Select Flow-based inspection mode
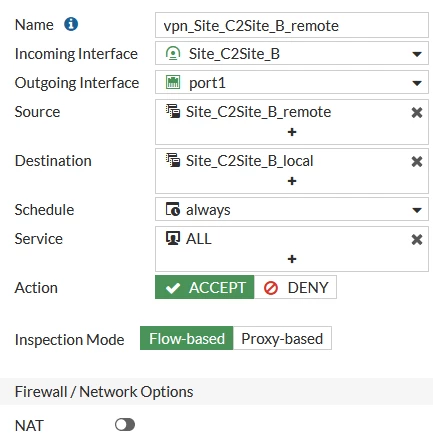This screenshot has width=433, height=439. tap(187, 338)
